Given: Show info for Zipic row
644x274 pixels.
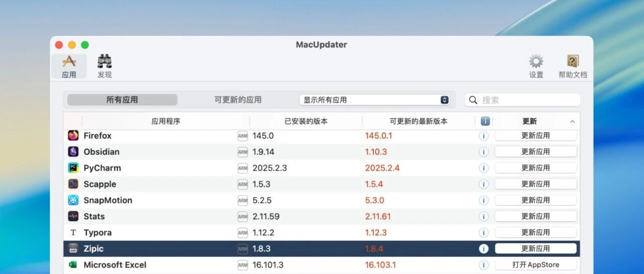Looking at the screenshot, I should [x=484, y=248].
